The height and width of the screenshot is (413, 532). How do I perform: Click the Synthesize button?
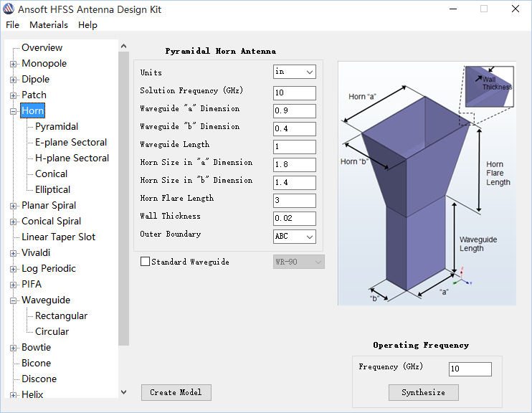click(x=424, y=393)
